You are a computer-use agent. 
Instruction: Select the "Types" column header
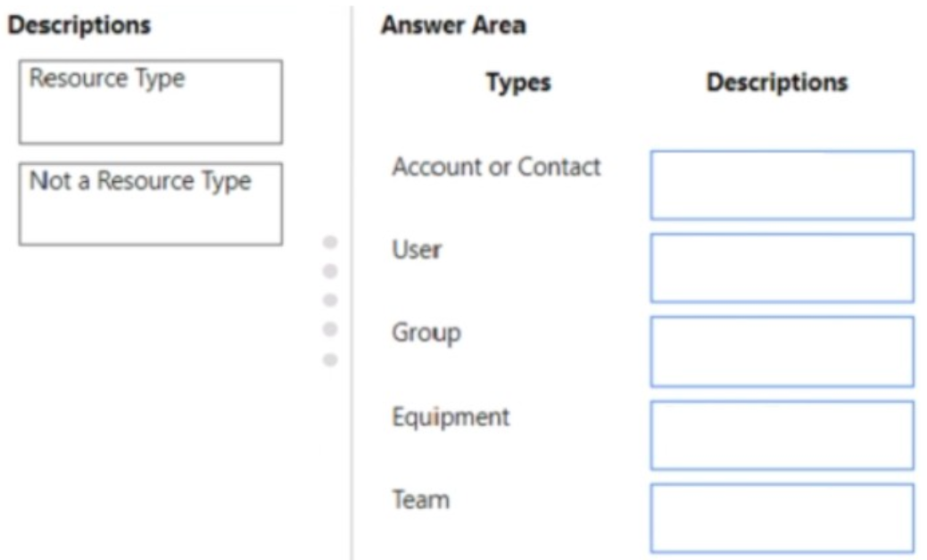518,83
